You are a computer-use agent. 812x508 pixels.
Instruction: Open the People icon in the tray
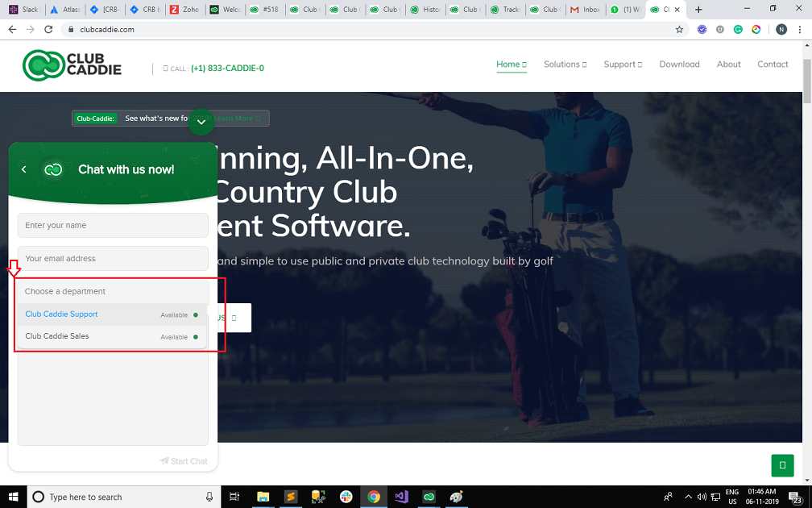pyautogui.click(x=669, y=497)
